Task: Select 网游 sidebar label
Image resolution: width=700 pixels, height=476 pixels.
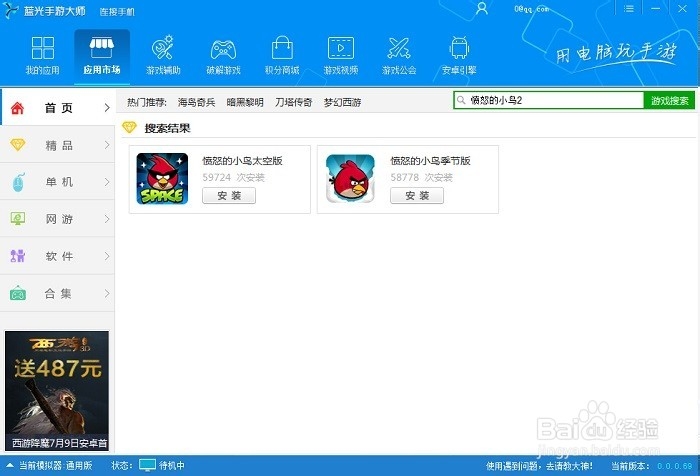Action: pos(58,219)
